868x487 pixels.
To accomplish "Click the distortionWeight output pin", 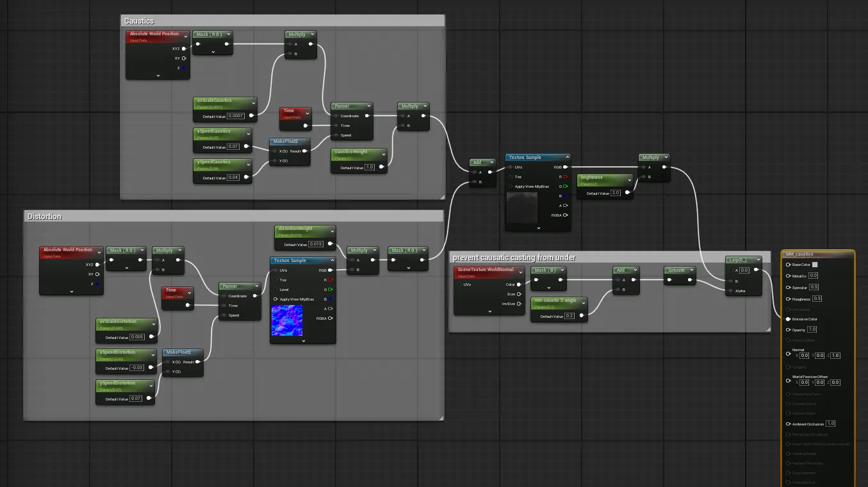I will [331, 244].
